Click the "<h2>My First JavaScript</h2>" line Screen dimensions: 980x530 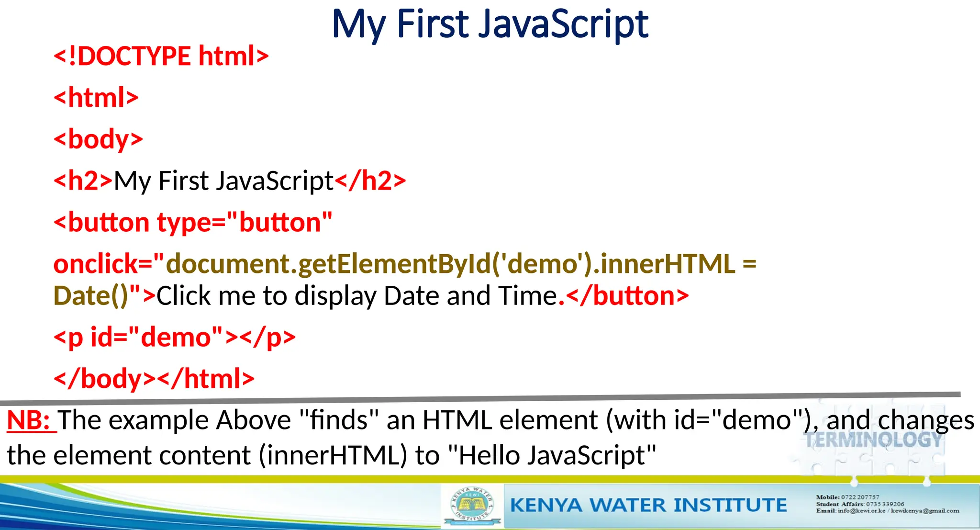(230, 181)
